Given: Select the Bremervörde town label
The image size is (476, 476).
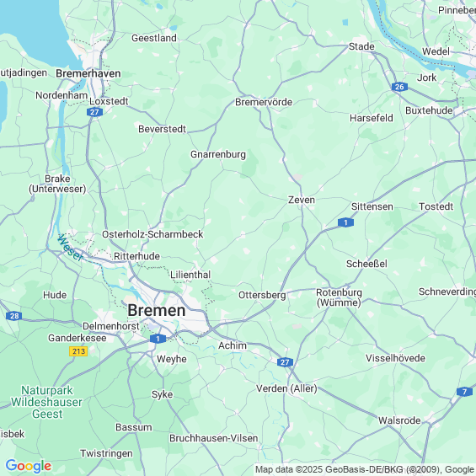Looking at the screenshot, I should pos(264,102).
